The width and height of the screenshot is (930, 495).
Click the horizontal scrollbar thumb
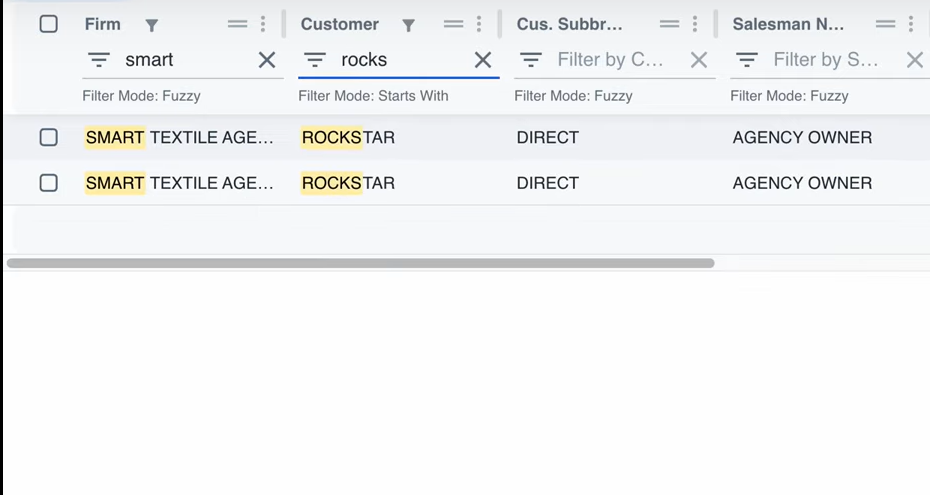[360, 263]
